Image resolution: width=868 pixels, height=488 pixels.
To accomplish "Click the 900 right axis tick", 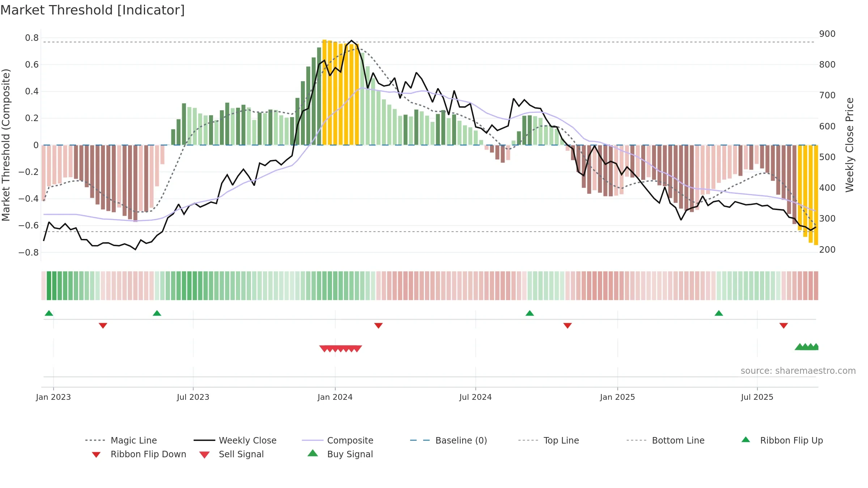I will click(827, 34).
